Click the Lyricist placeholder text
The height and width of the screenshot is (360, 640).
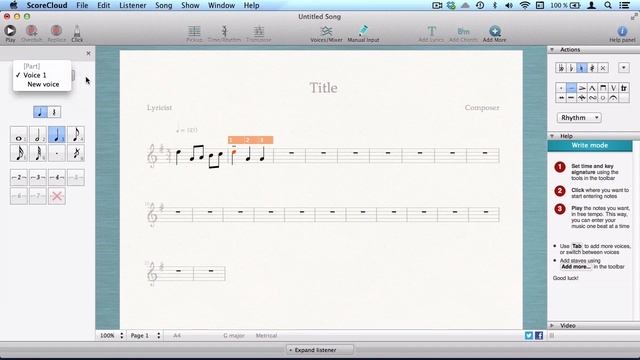[x=159, y=108]
